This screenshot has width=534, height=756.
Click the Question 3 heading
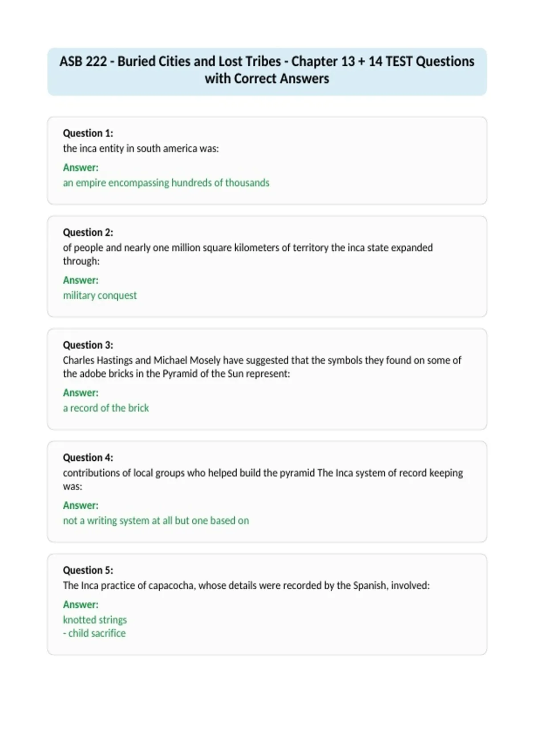tap(88, 345)
